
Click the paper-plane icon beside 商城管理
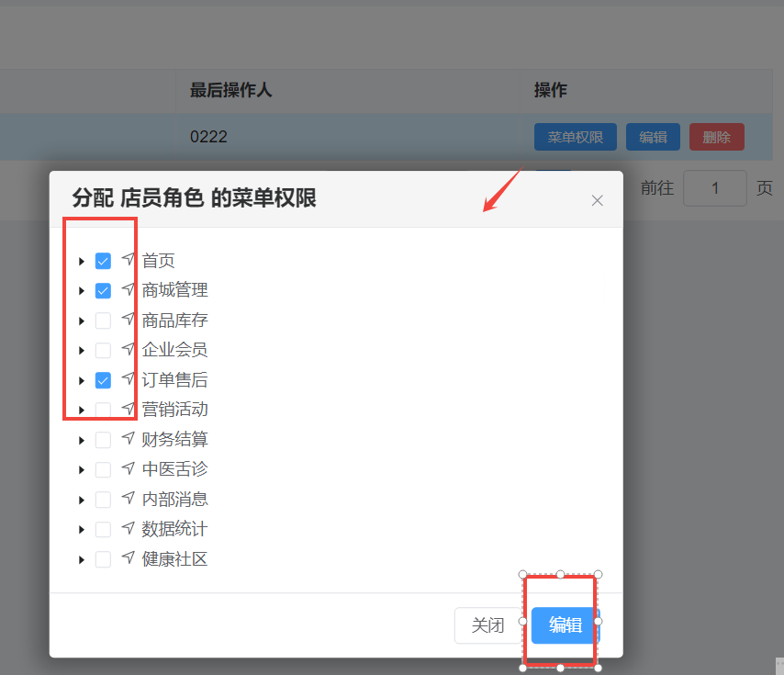coord(129,289)
